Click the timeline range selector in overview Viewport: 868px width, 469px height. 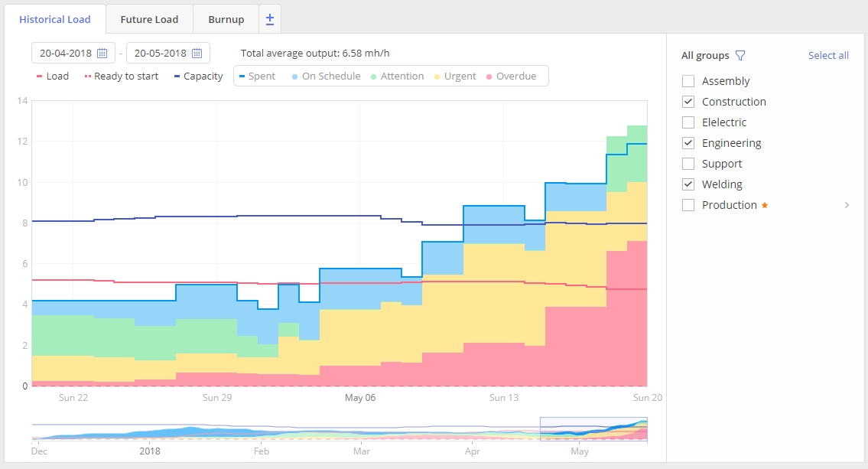(593, 429)
